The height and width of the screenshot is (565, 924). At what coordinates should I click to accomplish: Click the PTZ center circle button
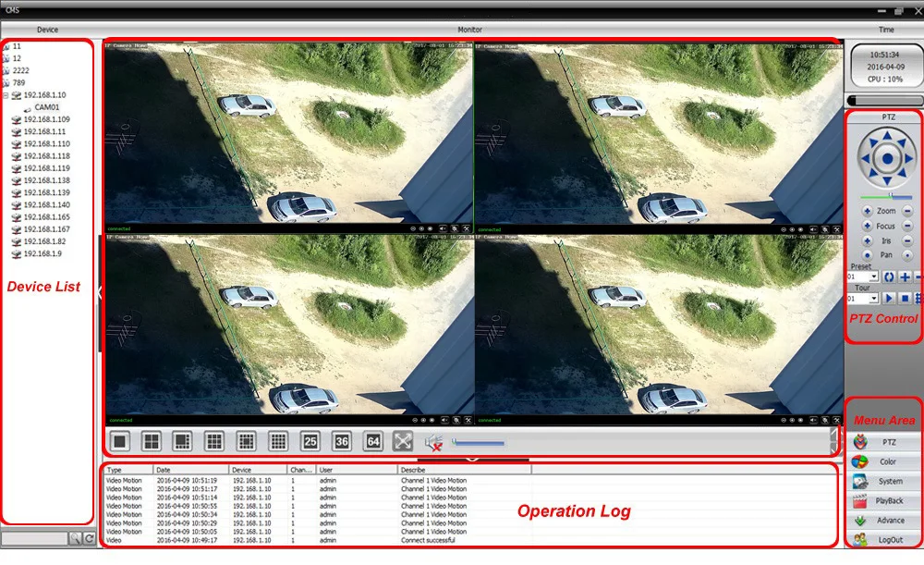(887, 158)
